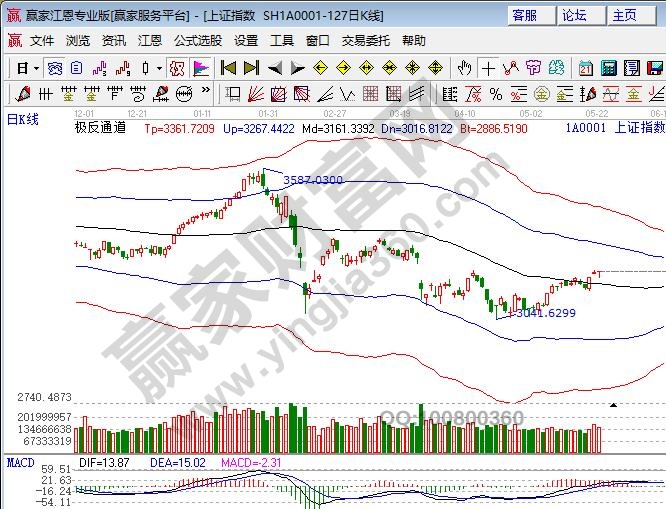Open the calendar icon in toolbar
666x509 pixels.
pos(585,68)
